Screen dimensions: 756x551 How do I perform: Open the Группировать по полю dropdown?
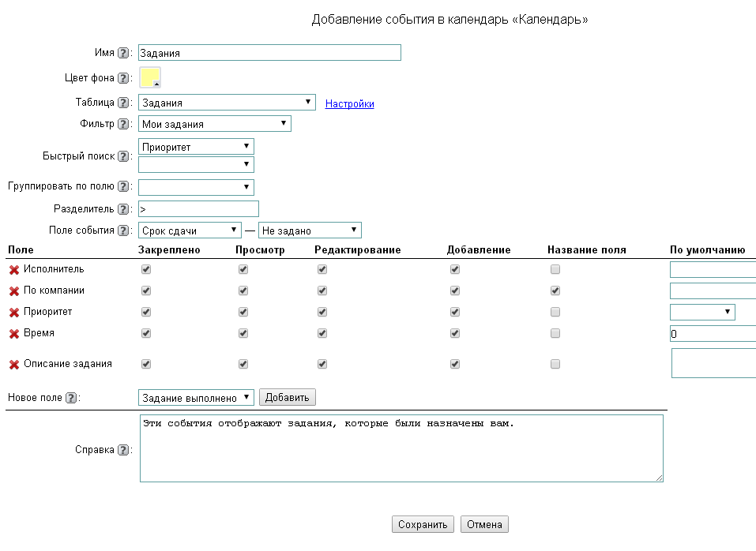click(x=196, y=187)
